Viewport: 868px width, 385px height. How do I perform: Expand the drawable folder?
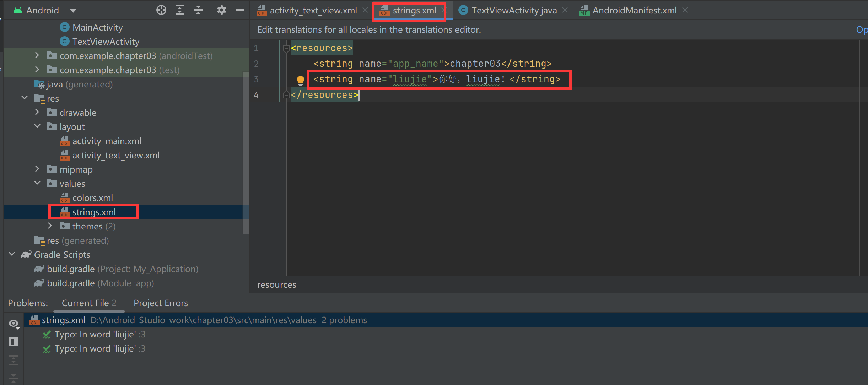coord(37,112)
